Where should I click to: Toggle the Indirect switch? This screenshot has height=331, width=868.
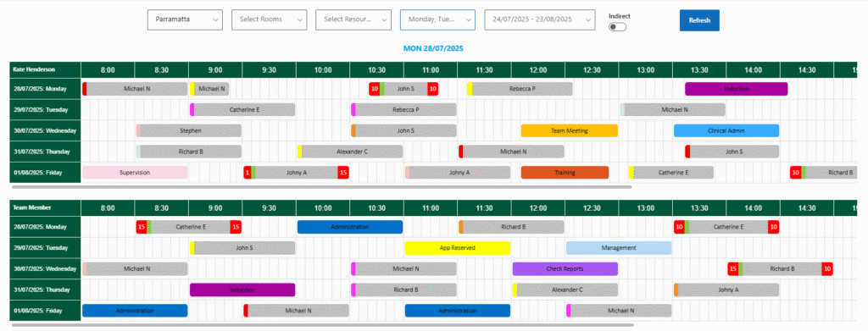[617, 27]
